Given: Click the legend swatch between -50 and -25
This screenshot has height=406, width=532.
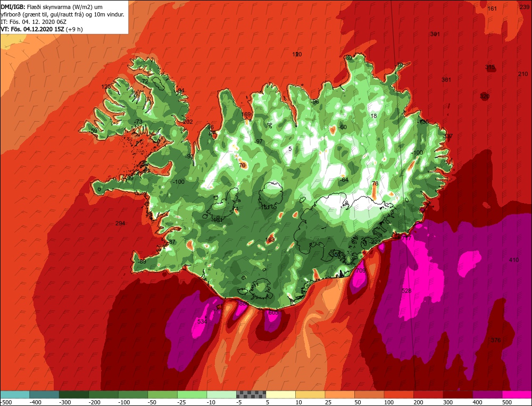Looking at the screenshot, I should coord(162,394).
